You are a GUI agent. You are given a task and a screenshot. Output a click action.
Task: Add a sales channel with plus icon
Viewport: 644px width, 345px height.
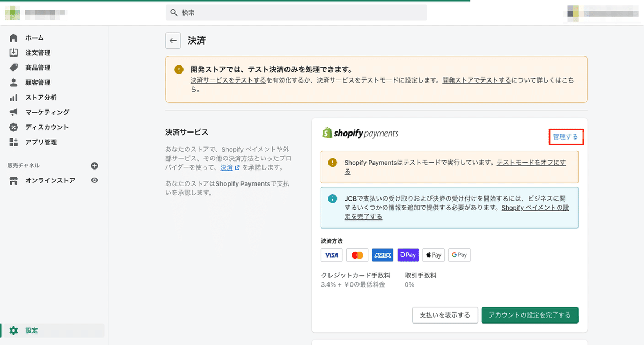click(x=94, y=166)
